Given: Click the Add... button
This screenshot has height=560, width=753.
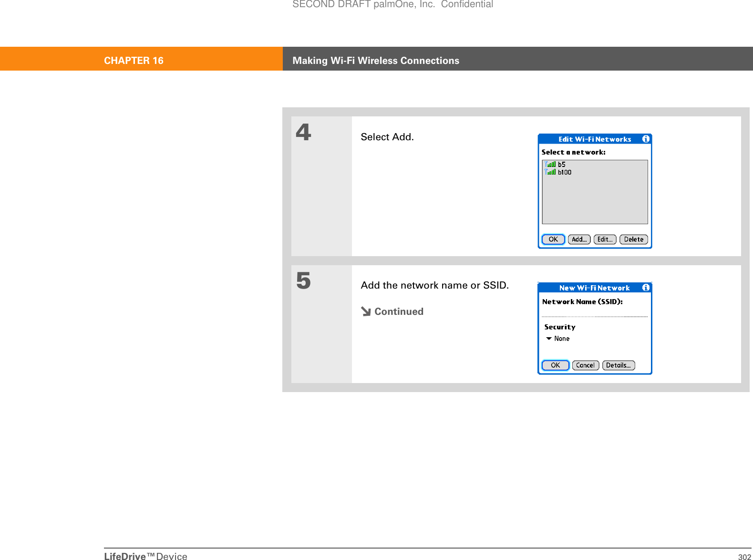Looking at the screenshot, I should coord(579,239).
